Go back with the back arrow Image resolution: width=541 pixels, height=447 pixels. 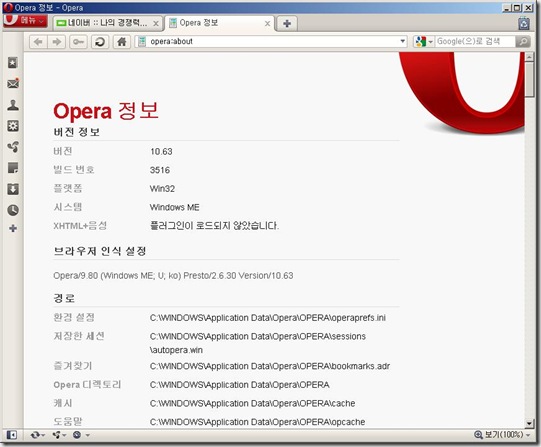[38, 42]
